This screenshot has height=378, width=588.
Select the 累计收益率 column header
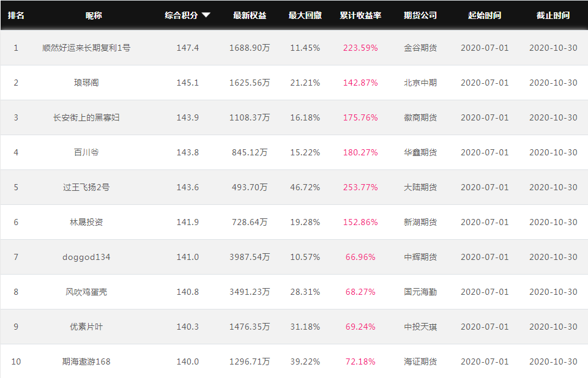coord(360,15)
